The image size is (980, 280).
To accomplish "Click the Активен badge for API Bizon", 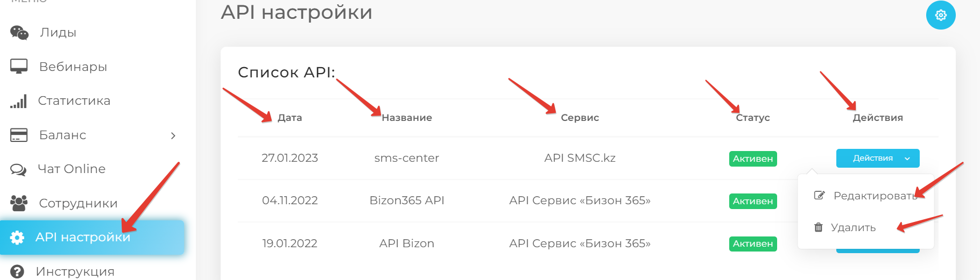I will (752, 243).
